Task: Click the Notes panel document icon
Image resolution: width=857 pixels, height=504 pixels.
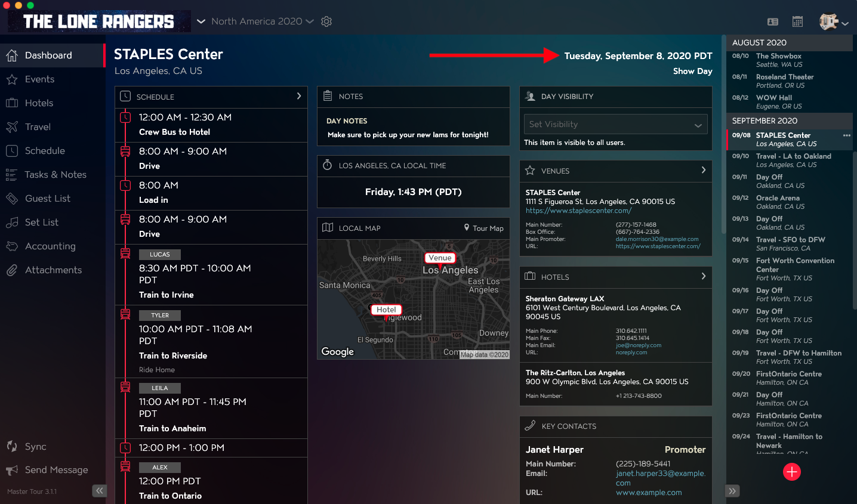Action: click(x=328, y=95)
